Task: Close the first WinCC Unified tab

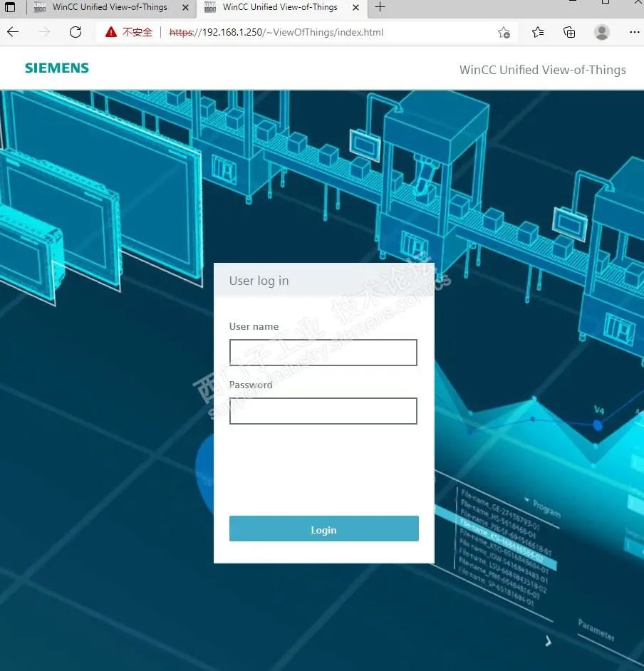Action: [185, 7]
